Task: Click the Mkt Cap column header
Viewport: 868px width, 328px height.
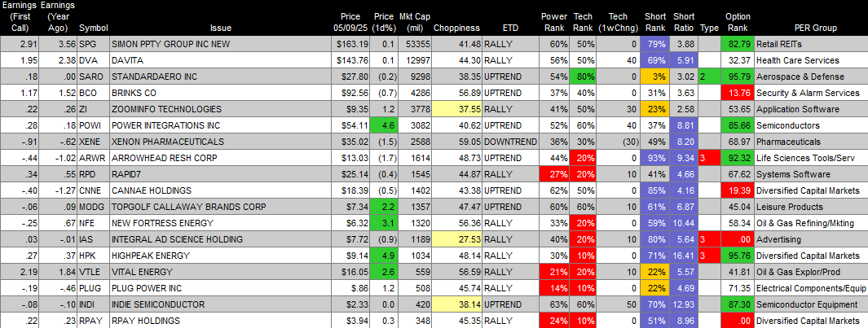Action: click(x=414, y=23)
